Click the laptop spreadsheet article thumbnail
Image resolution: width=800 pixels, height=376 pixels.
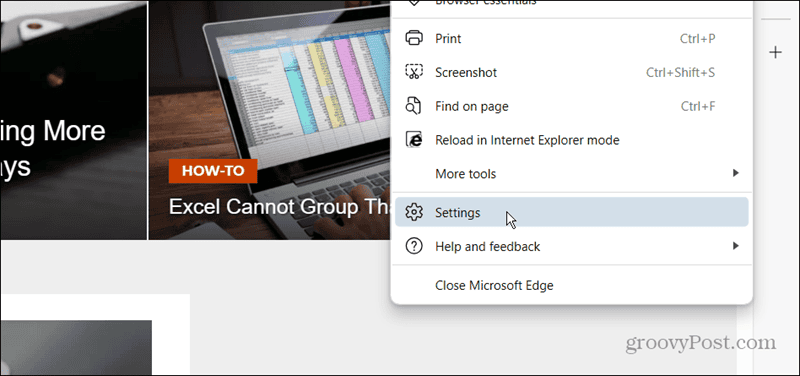click(269, 120)
